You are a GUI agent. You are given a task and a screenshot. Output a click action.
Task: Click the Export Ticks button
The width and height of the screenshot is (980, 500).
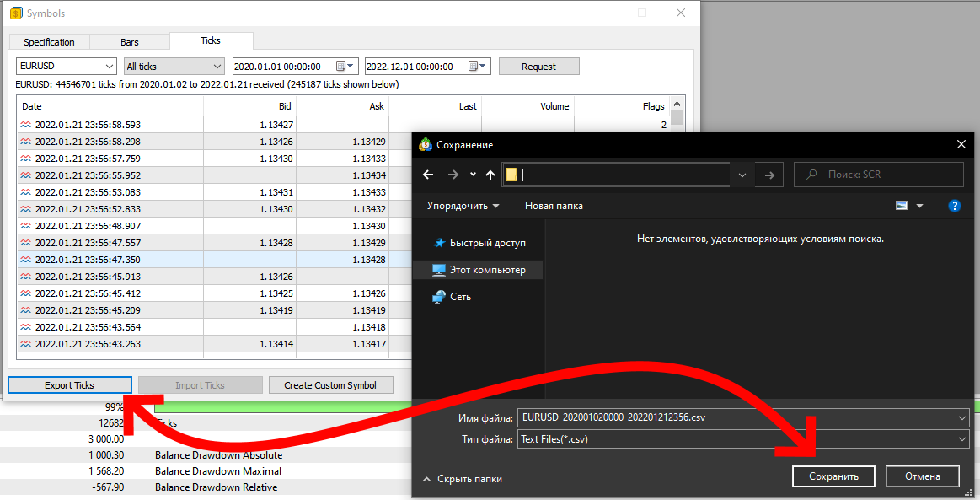pos(69,385)
